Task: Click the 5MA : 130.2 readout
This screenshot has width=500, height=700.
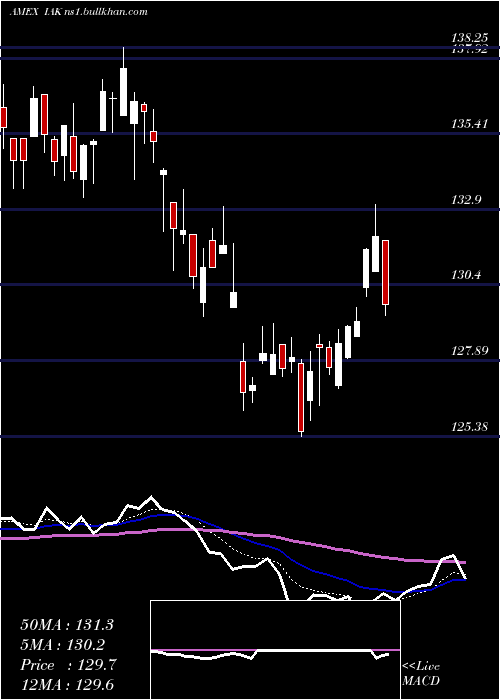Action: pyautogui.click(x=63, y=645)
